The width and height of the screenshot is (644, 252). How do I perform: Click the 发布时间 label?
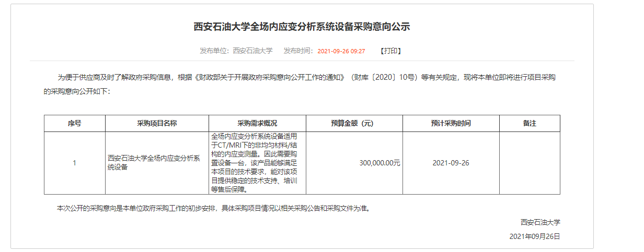click(x=298, y=51)
